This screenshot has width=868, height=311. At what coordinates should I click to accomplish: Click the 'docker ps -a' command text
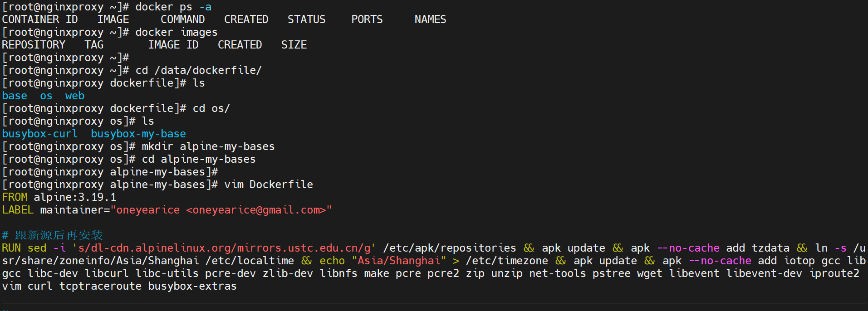coord(173,7)
